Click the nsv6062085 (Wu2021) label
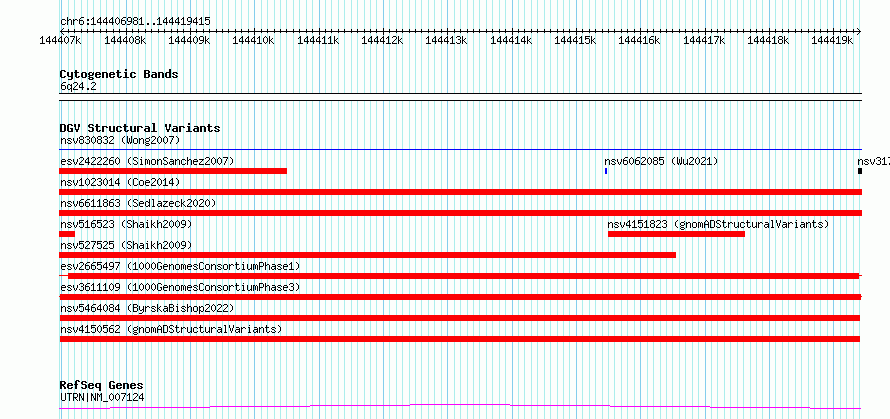This screenshot has width=890, height=419. 661,161
